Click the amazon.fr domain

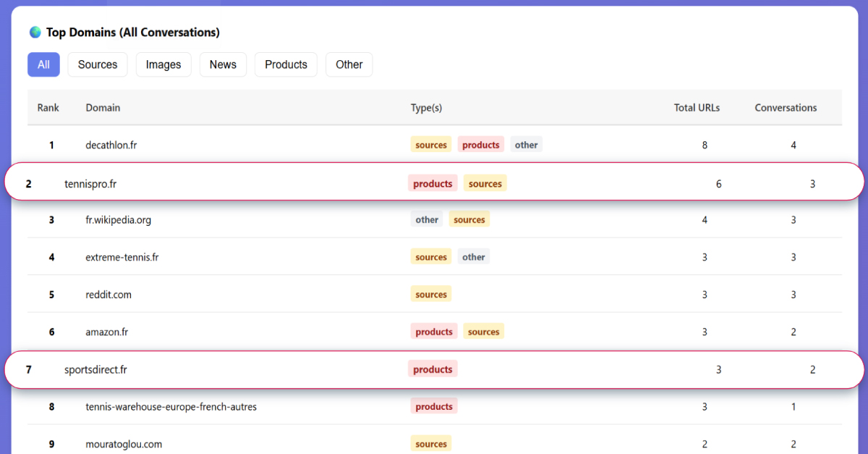pyautogui.click(x=106, y=332)
